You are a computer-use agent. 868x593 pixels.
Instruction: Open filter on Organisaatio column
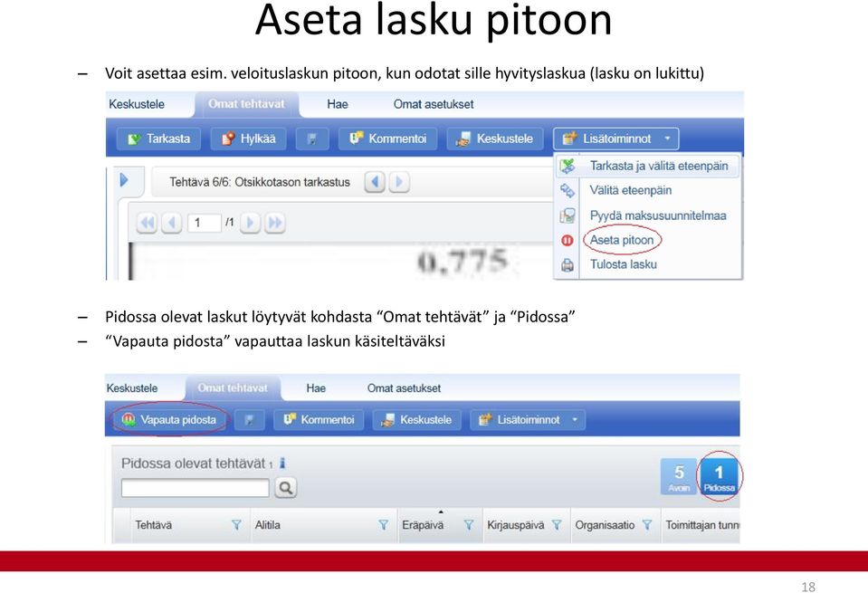pos(646,525)
